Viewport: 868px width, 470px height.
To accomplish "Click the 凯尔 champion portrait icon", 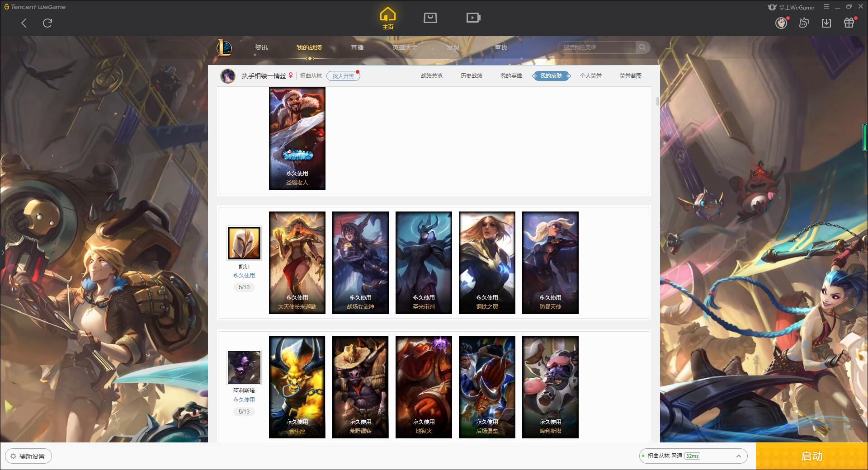I will [244, 243].
